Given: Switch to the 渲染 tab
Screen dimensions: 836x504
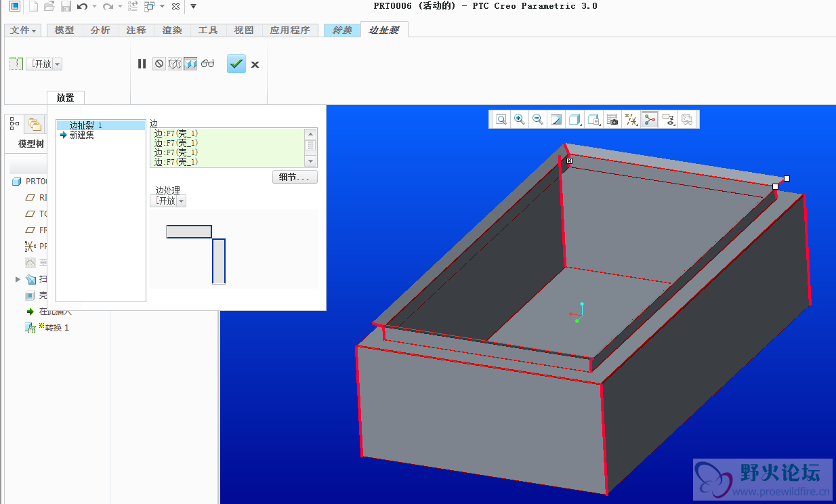Looking at the screenshot, I should coord(172,30).
